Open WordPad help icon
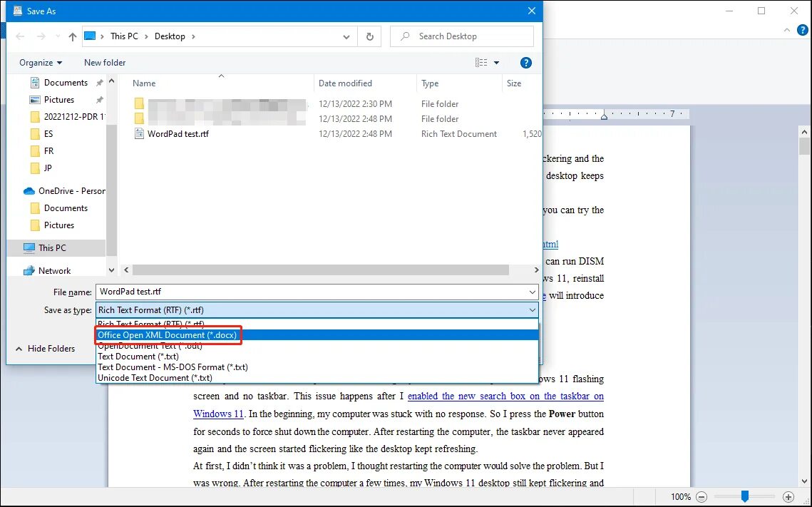The height and width of the screenshot is (507, 812). pos(803,30)
